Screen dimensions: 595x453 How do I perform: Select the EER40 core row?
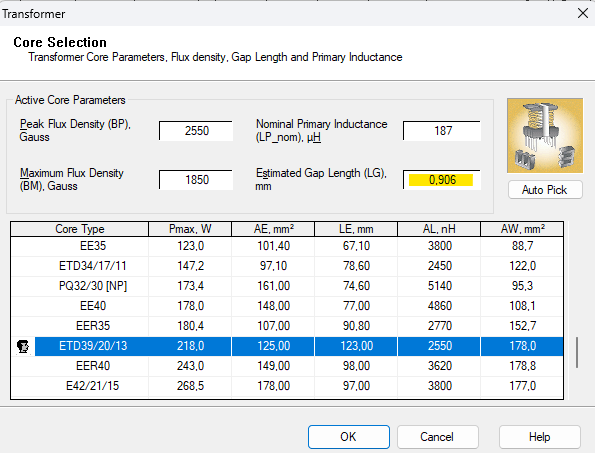(x=287, y=366)
